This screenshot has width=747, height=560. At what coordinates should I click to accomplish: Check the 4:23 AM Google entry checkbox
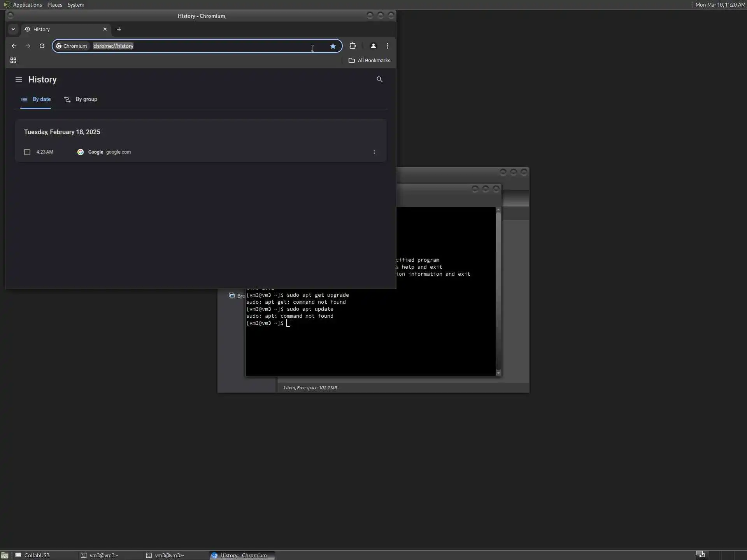tap(27, 152)
